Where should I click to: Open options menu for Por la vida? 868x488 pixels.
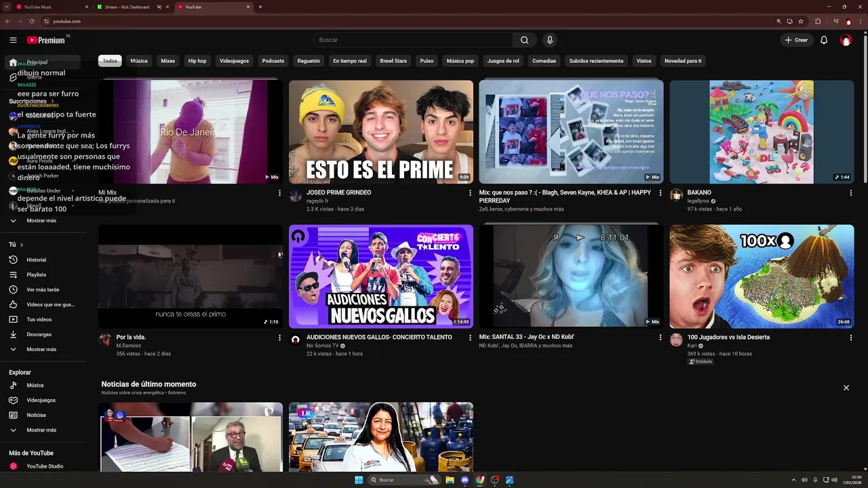tap(279, 338)
